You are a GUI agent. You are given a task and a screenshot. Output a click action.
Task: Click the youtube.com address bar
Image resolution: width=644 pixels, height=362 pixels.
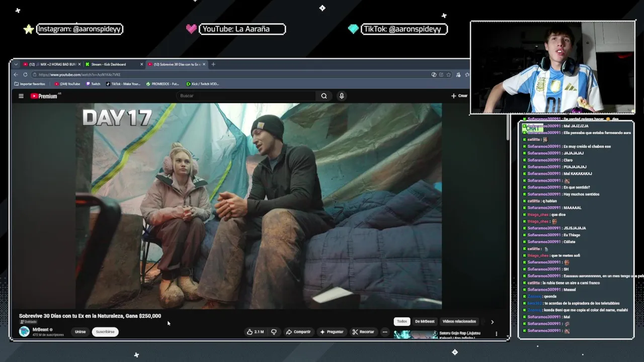pos(231,74)
